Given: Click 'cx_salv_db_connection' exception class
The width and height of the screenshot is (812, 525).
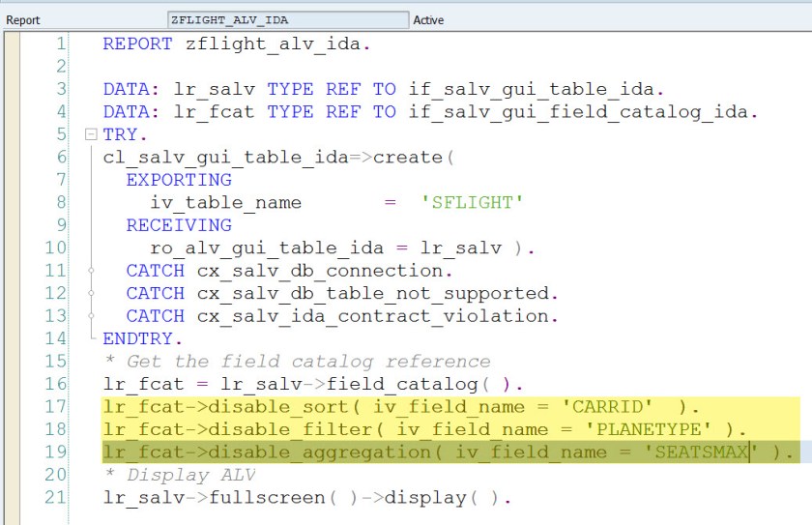Looking at the screenshot, I should pos(320,271).
